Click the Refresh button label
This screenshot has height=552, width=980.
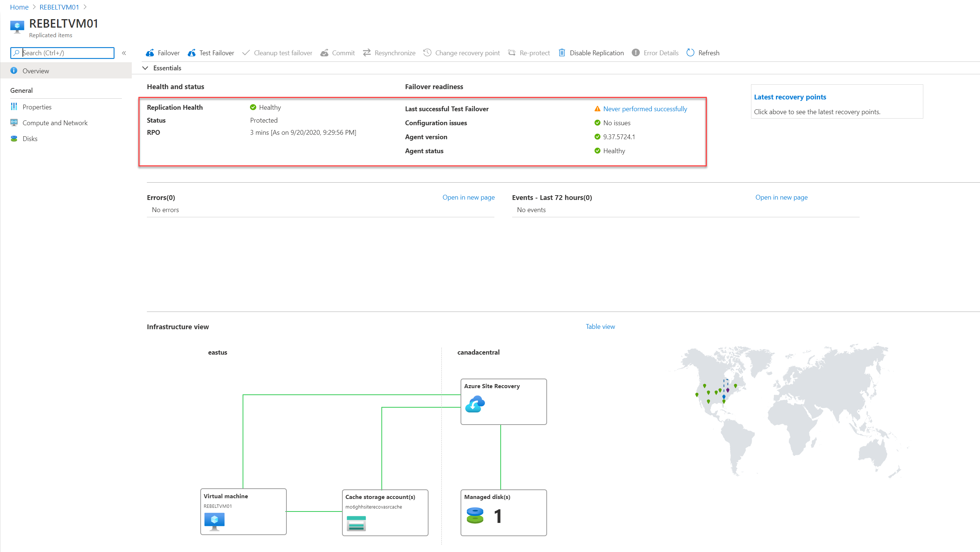[x=709, y=53]
